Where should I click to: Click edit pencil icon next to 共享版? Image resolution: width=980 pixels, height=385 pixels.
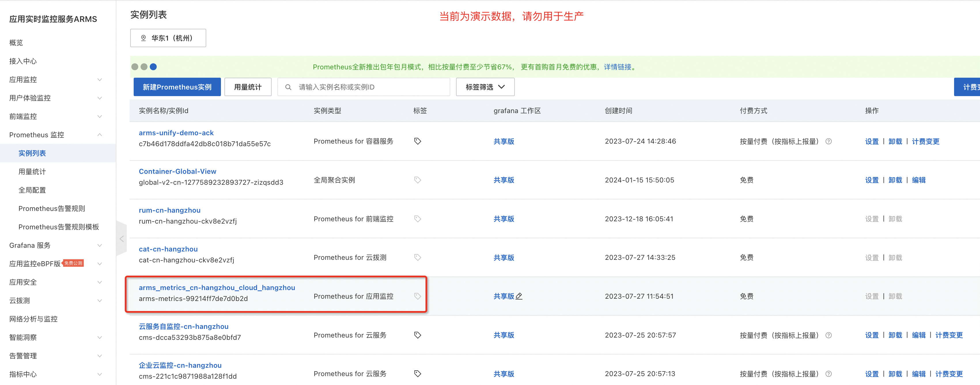[x=519, y=296]
